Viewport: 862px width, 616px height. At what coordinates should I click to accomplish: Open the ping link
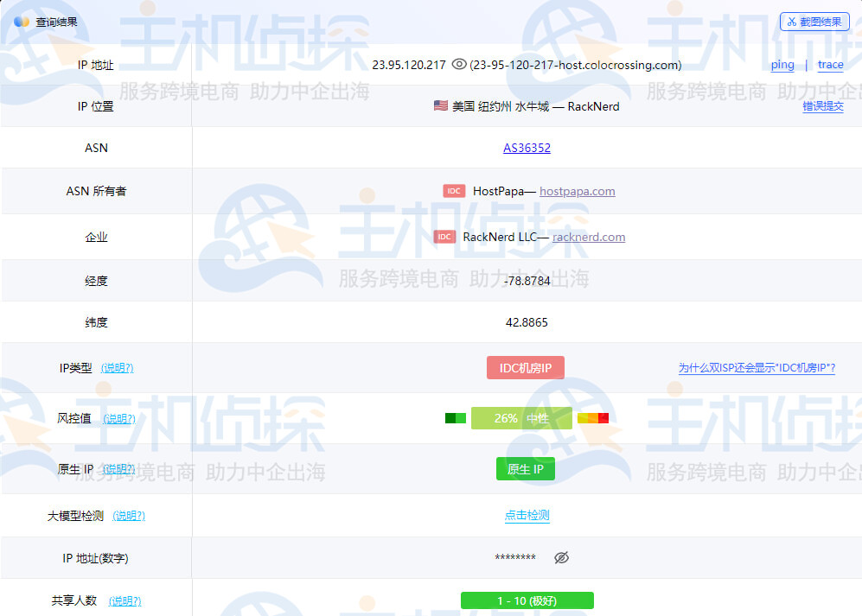click(x=782, y=65)
